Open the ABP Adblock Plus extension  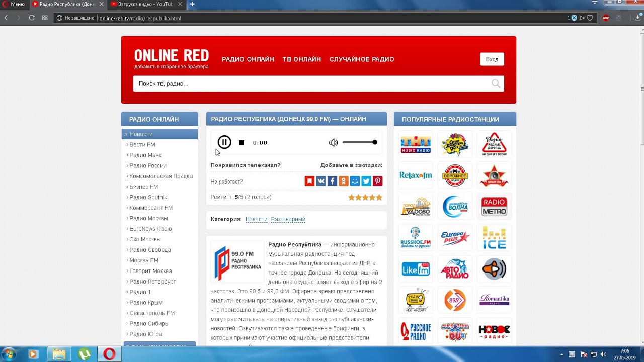pos(606,18)
